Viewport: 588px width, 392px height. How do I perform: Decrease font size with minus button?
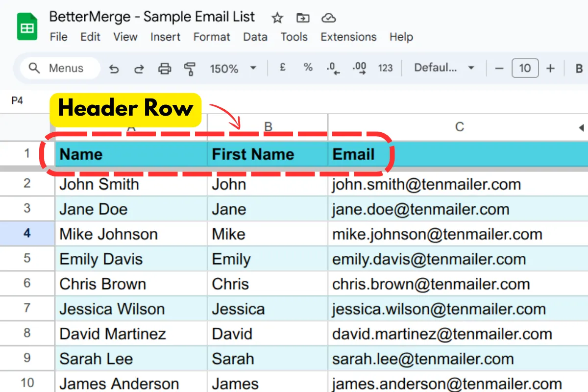(499, 68)
